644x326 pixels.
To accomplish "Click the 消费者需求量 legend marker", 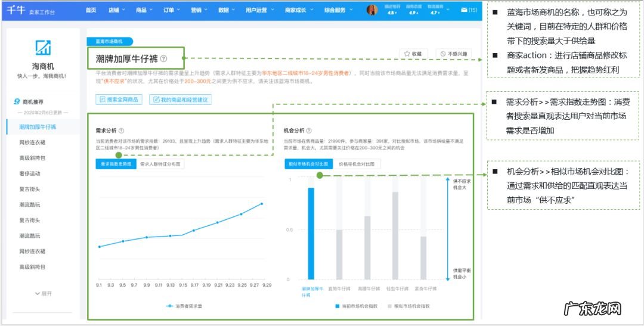I will [169, 306].
